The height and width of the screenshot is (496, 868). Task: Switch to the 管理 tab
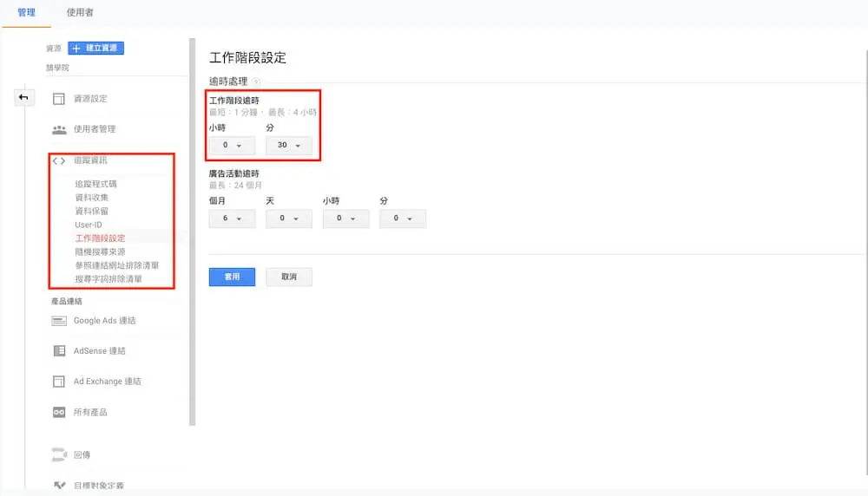(x=27, y=12)
